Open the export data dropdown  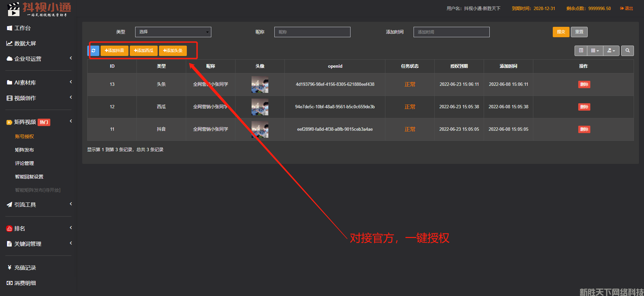pos(611,51)
